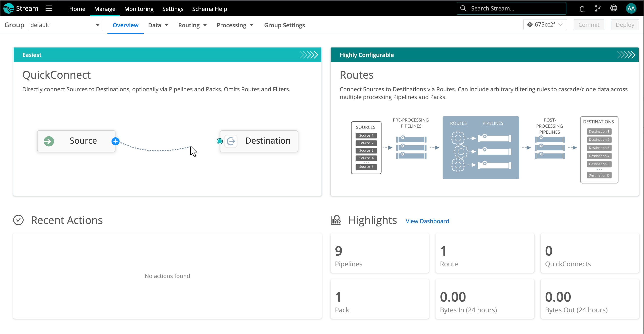Click the View Dashboard link

pos(427,221)
